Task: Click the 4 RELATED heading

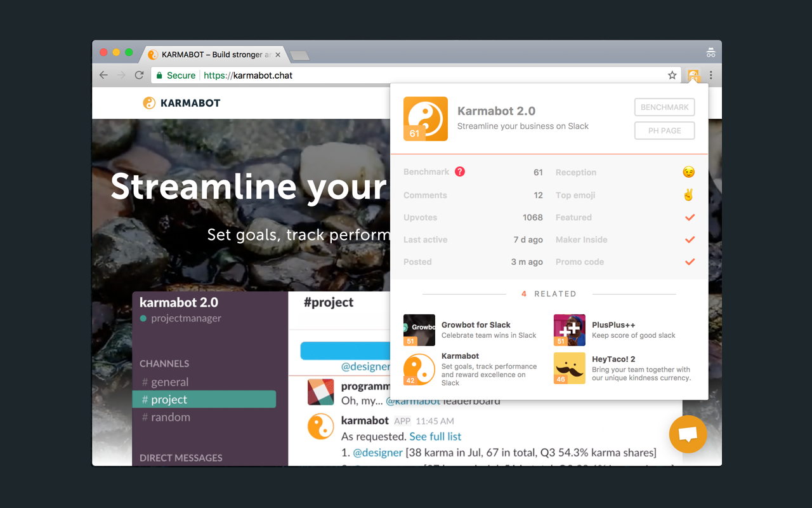Action: [x=549, y=294]
